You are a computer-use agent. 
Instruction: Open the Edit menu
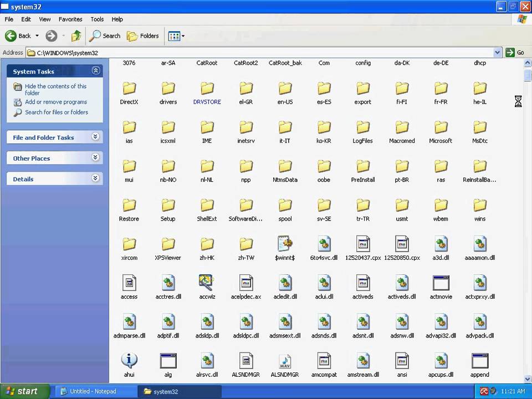click(26, 19)
